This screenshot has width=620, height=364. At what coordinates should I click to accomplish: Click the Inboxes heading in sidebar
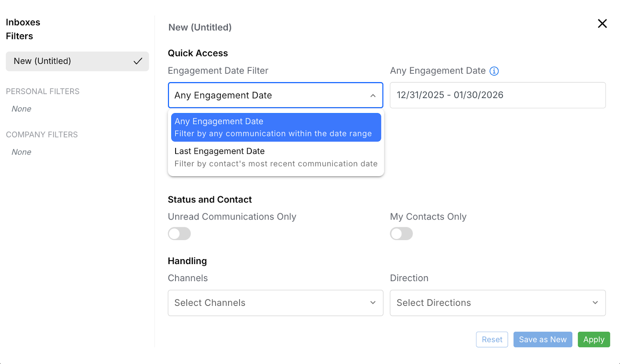pos(23,22)
